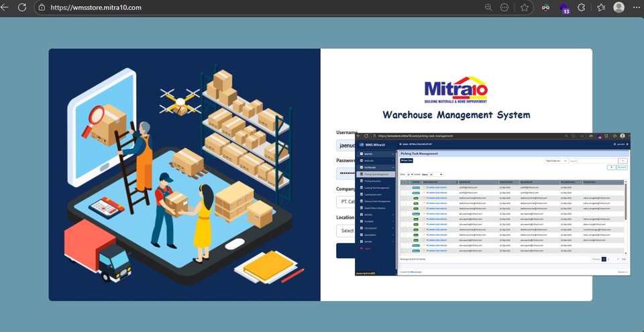Screen dimensions: 644x332
Task: Go to the Previous page in pagination
Action: point(596,260)
